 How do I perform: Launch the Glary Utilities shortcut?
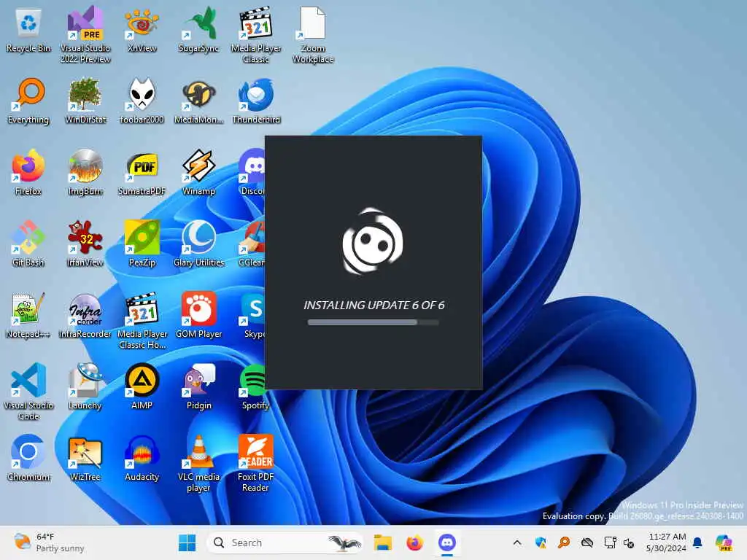[x=198, y=244]
